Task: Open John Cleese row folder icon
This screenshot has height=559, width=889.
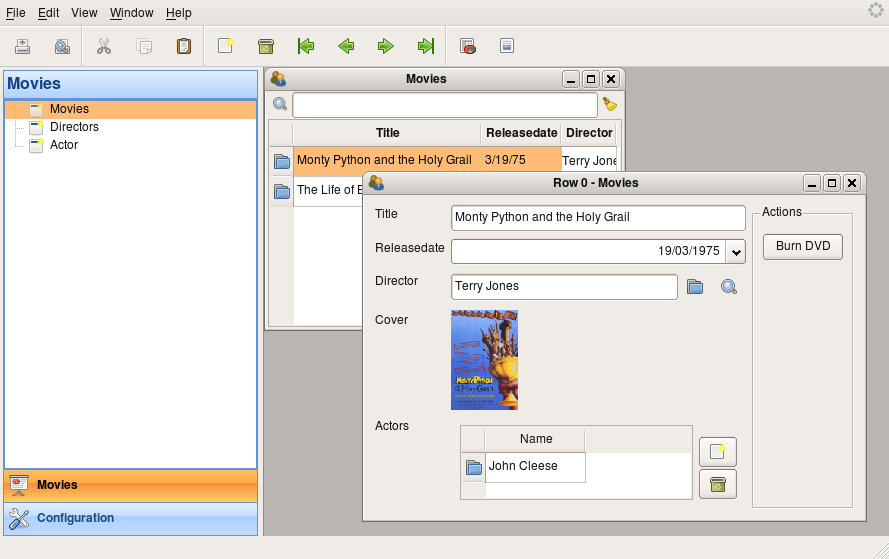Action: pos(474,467)
